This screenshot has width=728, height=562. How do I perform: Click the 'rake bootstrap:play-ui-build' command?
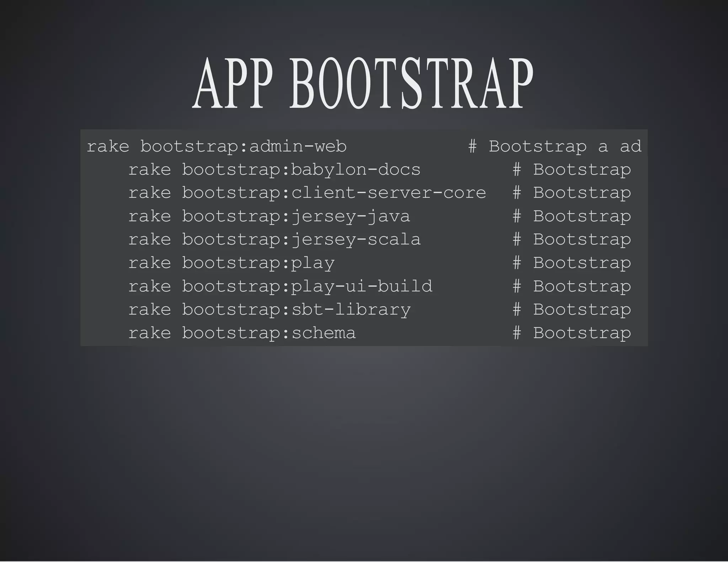click(x=280, y=286)
